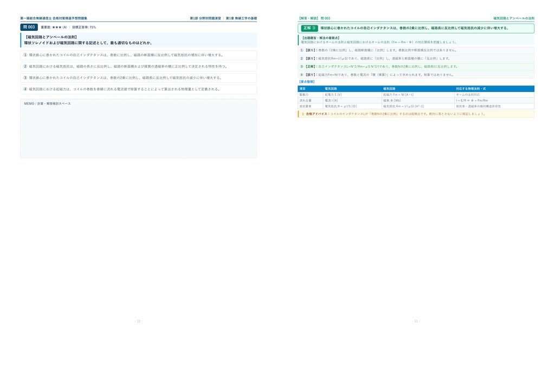555x392 pixels.
Task: Click the MEMO / 計算・解答検討スペース box
Action: pyautogui.click(x=138, y=128)
